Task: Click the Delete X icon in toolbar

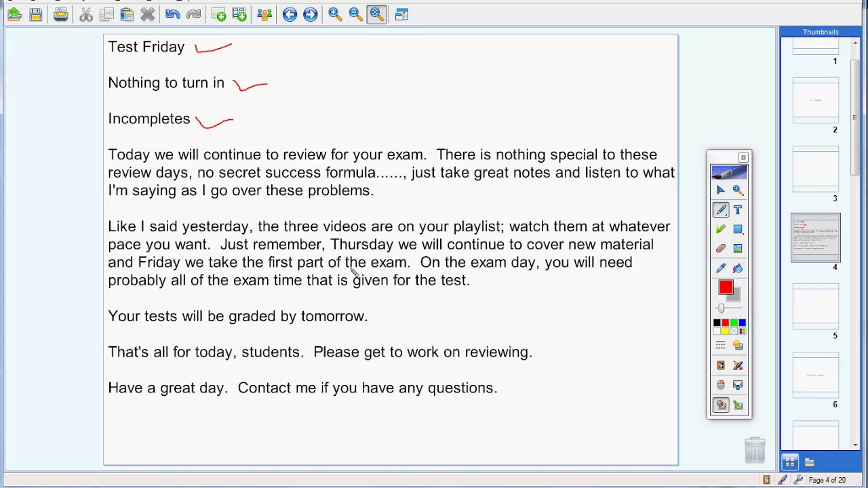Action: coord(148,14)
